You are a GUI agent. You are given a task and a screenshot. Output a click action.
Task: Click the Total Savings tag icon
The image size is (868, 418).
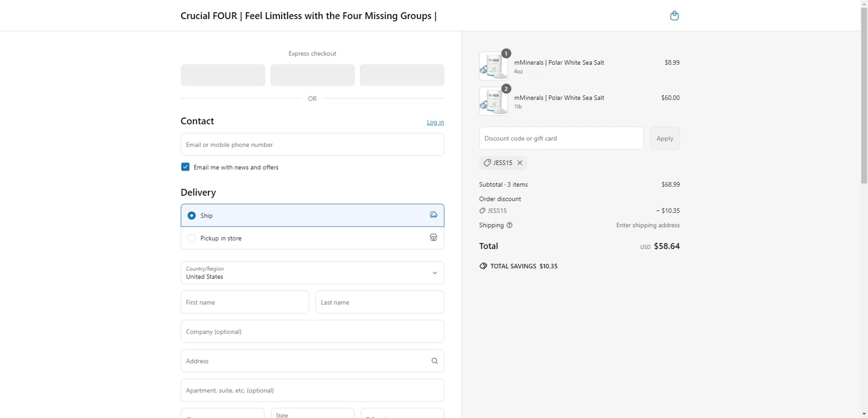(483, 266)
